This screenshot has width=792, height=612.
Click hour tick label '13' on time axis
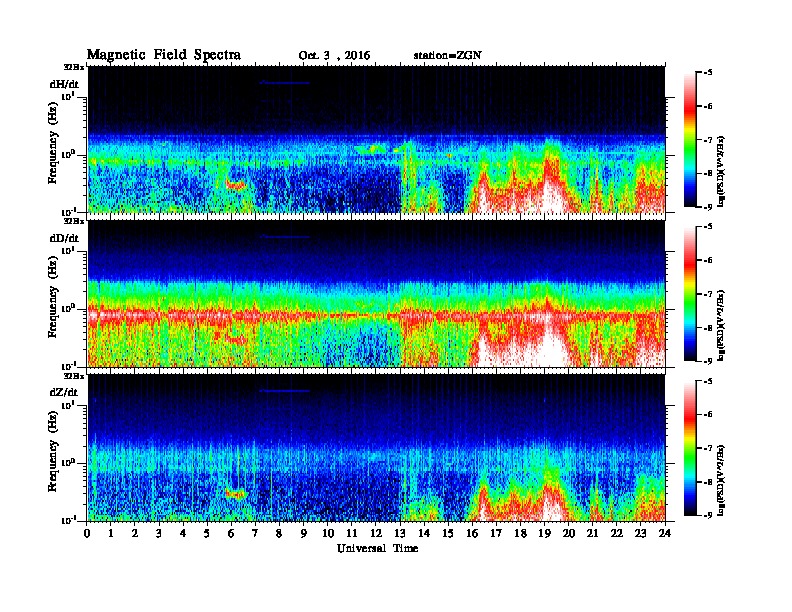[400, 533]
